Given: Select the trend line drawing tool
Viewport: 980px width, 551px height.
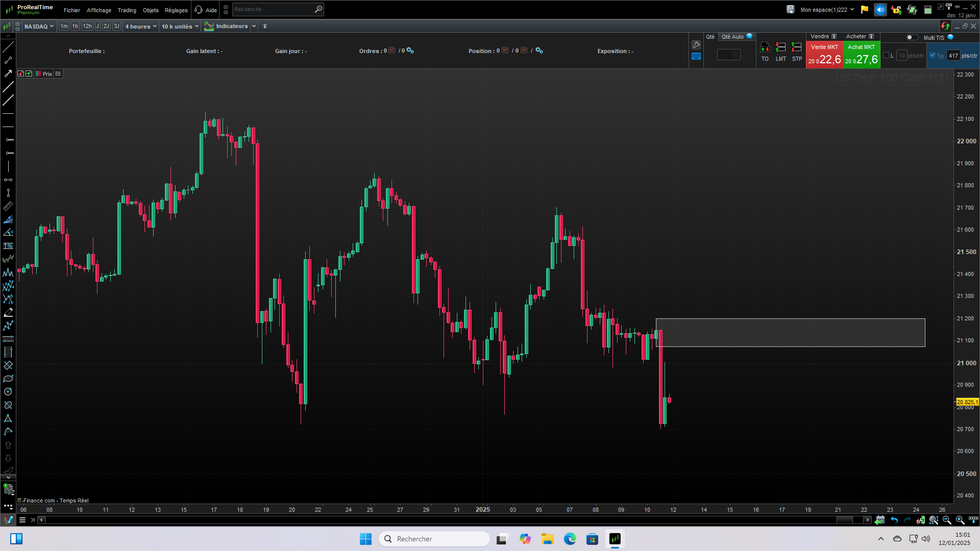Looking at the screenshot, I should pyautogui.click(x=8, y=47).
